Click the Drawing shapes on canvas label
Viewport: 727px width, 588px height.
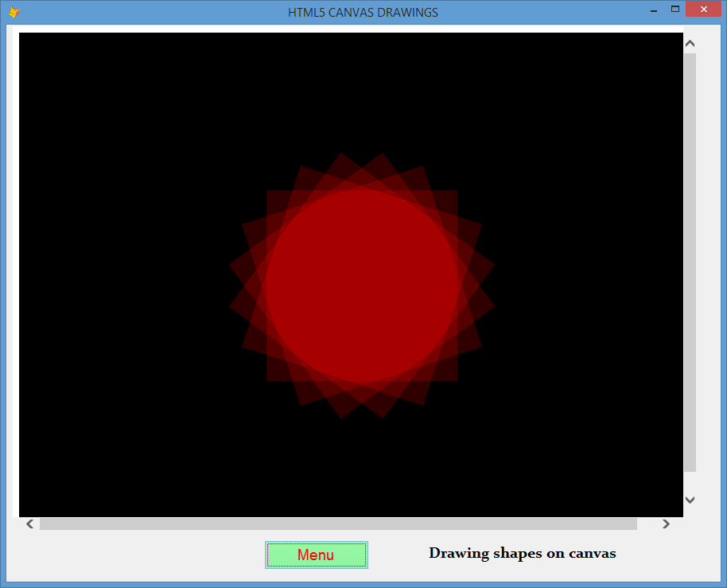522,553
